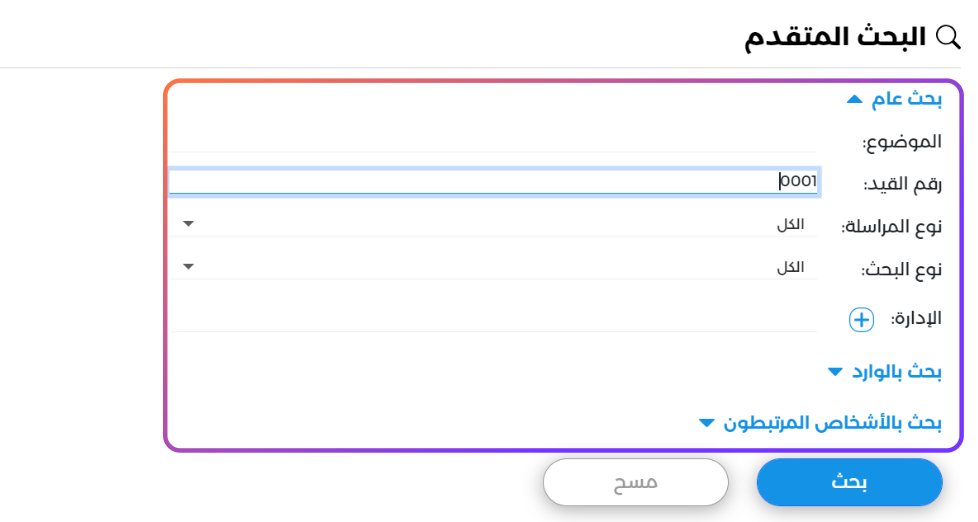Screen dimensions: 978x522
Task: Open the نوع البحث dropdown arrow
Action: tap(188, 267)
